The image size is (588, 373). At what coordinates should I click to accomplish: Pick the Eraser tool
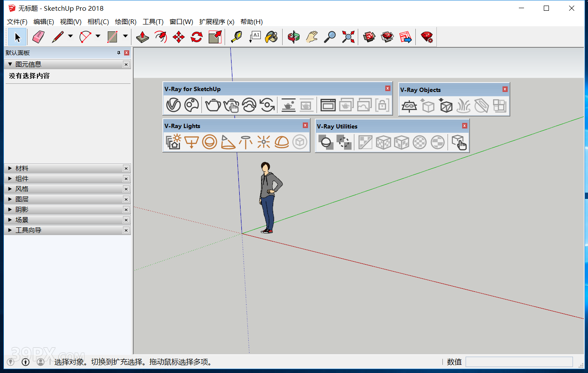(38, 37)
